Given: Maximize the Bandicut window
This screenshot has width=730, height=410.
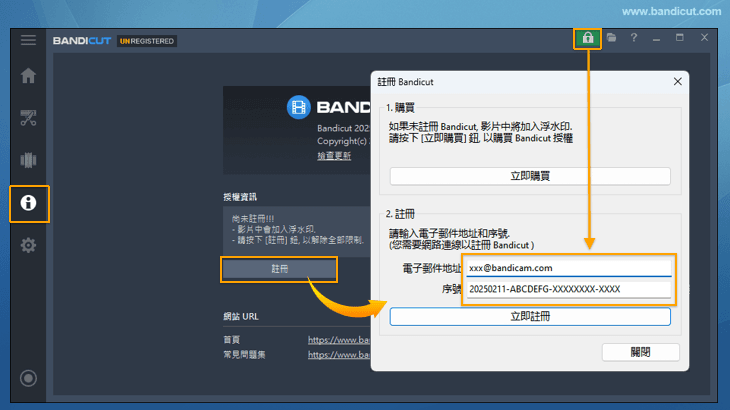Looking at the screenshot, I should (680, 38).
